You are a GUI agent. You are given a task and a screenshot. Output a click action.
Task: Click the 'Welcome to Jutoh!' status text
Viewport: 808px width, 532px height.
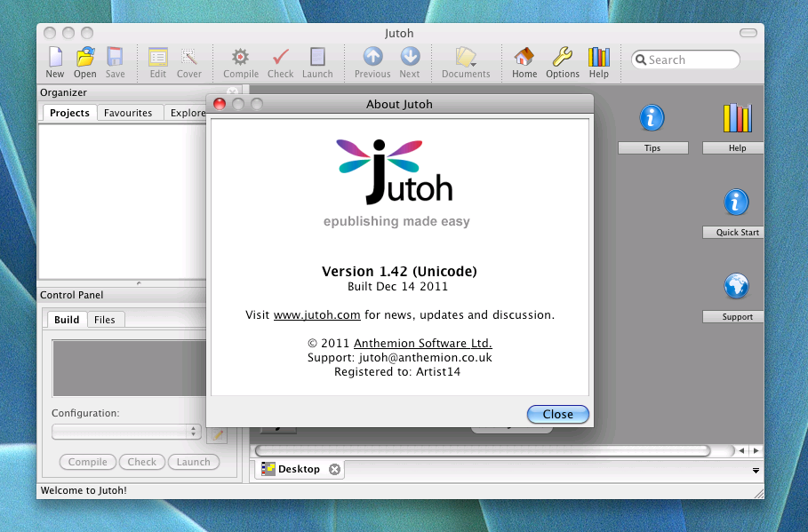[x=84, y=490]
